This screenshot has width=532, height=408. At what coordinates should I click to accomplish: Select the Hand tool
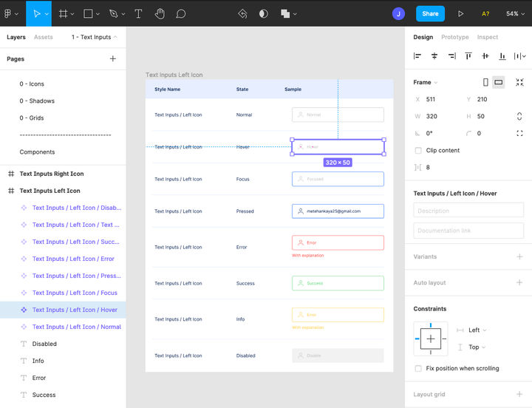pos(160,13)
